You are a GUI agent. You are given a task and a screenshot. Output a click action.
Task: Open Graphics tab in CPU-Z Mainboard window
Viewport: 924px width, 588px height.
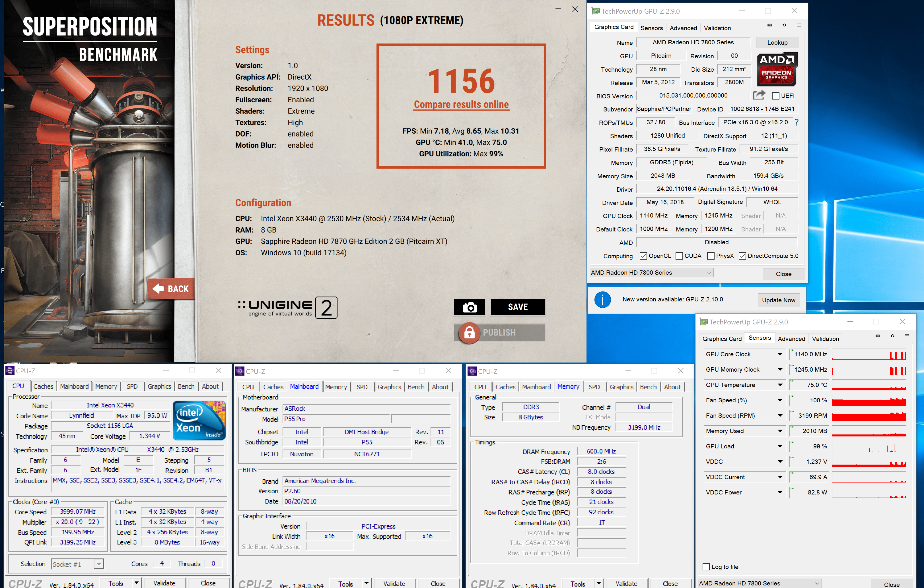(x=389, y=387)
